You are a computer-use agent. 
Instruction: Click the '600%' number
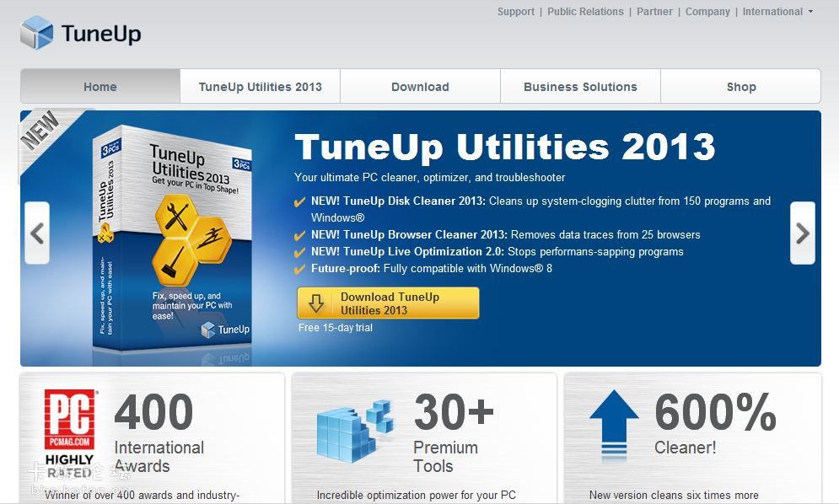coord(716,411)
